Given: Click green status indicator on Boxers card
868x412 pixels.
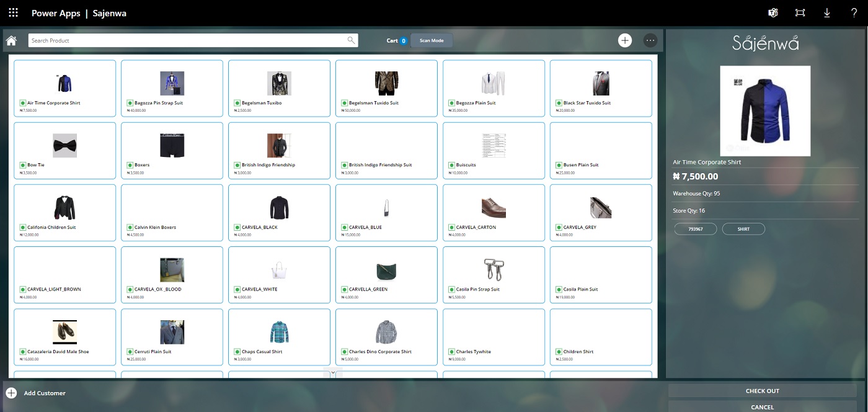Looking at the screenshot, I should [130, 165].
